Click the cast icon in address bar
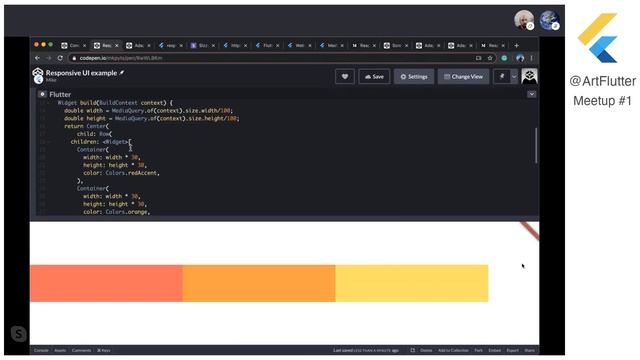This screenshot has width=640, height=360. pyautogui.click(x=478, y=58)
